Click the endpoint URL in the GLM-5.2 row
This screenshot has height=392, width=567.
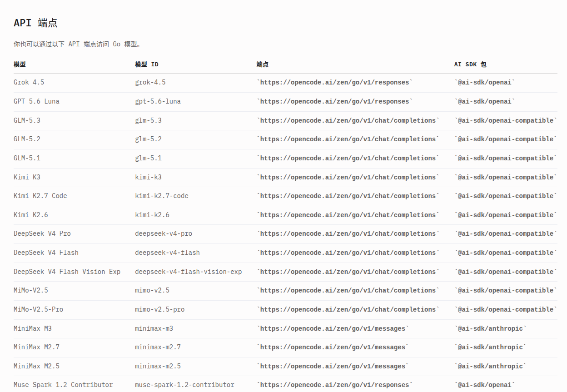pos(348,139)
